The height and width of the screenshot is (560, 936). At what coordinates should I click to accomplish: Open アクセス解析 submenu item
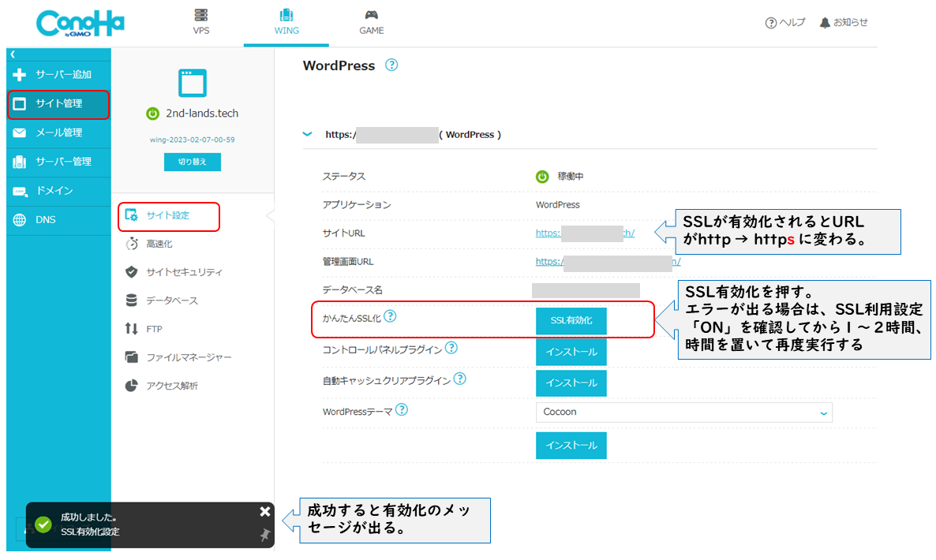point(161,386)
